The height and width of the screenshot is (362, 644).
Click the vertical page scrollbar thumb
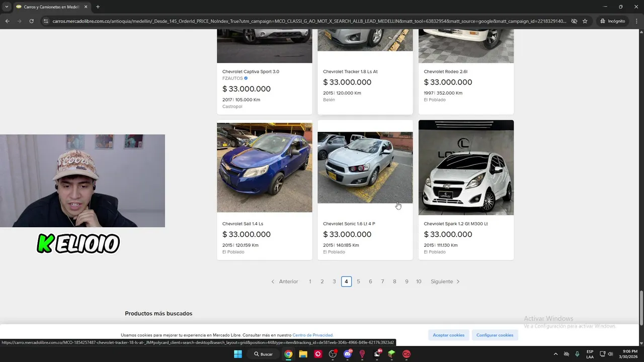pos(641,307)
